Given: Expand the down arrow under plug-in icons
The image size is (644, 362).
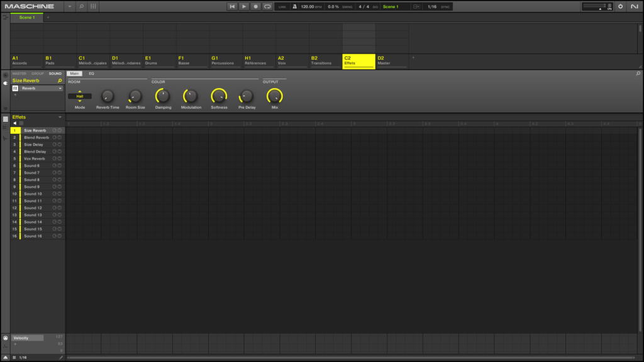Looking at the screenshot, I should 5,108.
